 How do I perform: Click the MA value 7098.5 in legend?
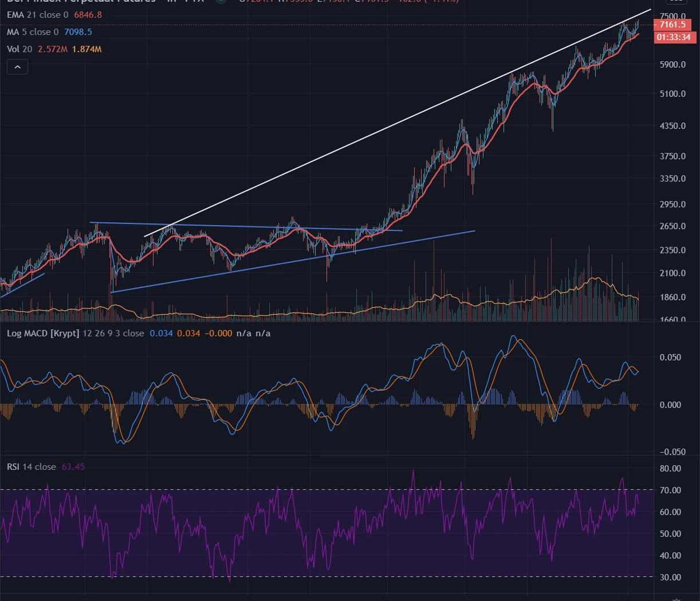click(x=78, y=32)
